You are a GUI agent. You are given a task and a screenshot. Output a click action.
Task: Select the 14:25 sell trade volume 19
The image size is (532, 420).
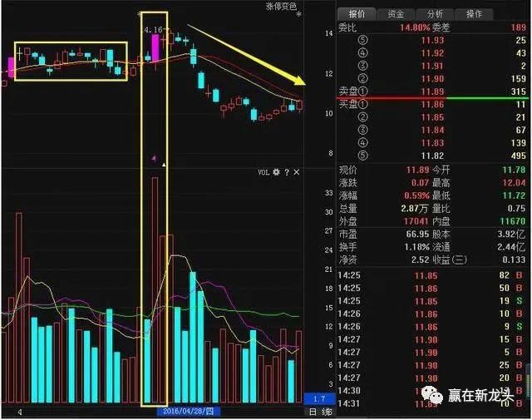[x=431, y=301]
